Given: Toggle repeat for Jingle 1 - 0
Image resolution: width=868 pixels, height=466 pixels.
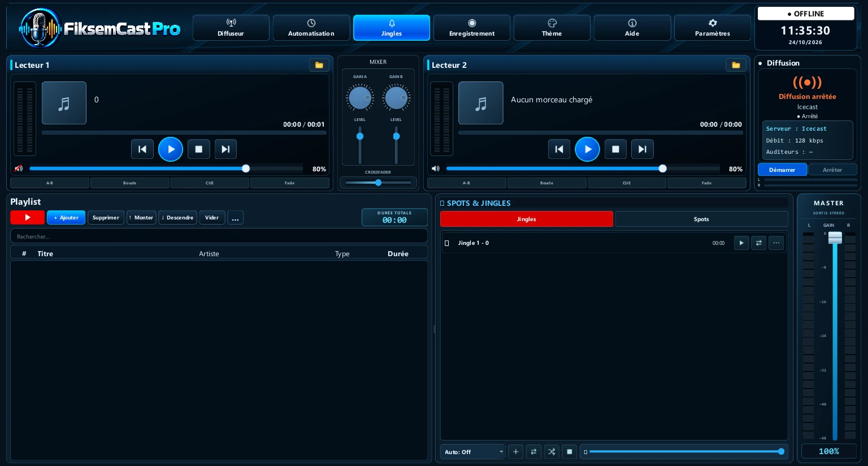Looking at the screenshot, I should click(759, 243).
